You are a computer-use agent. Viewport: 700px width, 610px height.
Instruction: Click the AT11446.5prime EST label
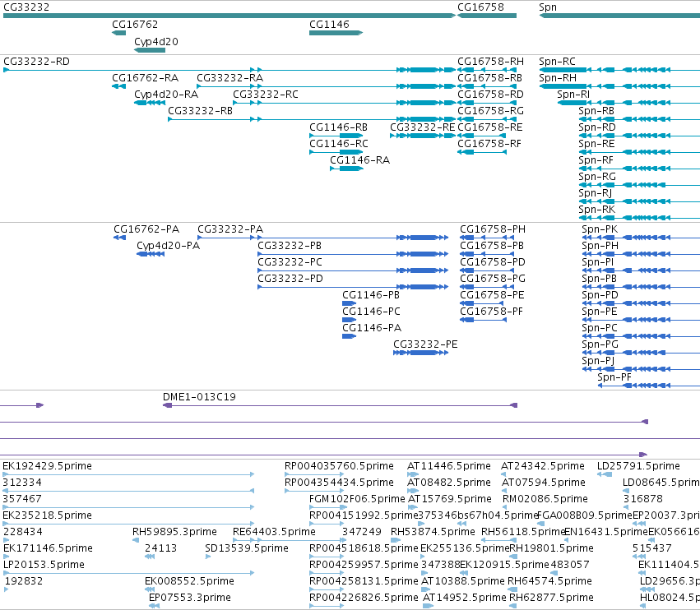tap(448, 466)
